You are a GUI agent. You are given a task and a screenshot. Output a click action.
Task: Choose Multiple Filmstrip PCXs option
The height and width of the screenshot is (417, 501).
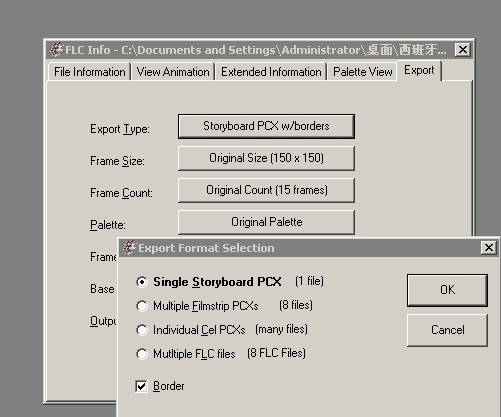click(x=142, y=306)
